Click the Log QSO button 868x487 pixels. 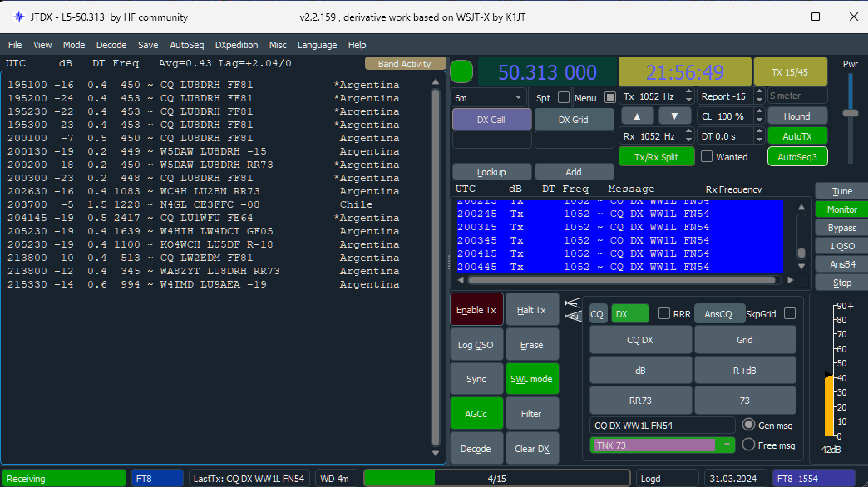click(x=476, y=345)
